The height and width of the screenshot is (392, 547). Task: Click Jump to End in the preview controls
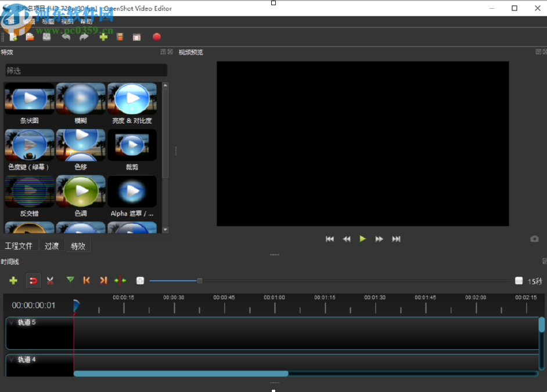[x=396, y=239]
